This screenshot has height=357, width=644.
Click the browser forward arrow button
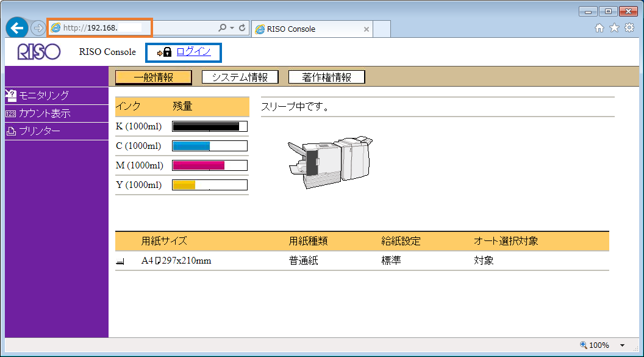pos(38,28)
